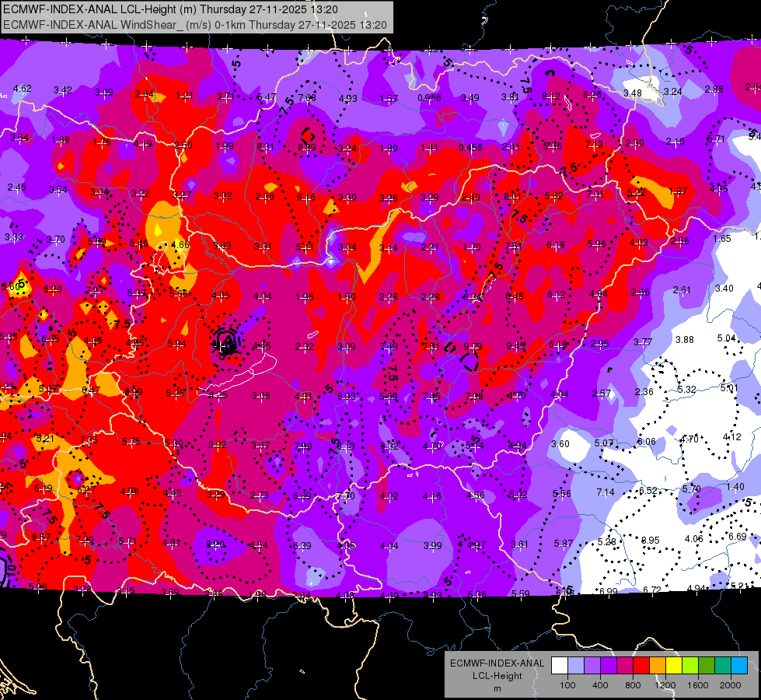Click the LCL-Height (m) title line

[x=170, y=9]
